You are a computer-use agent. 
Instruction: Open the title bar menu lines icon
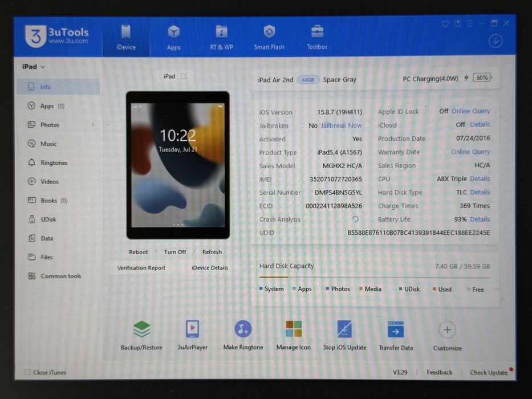pos(470,23)
